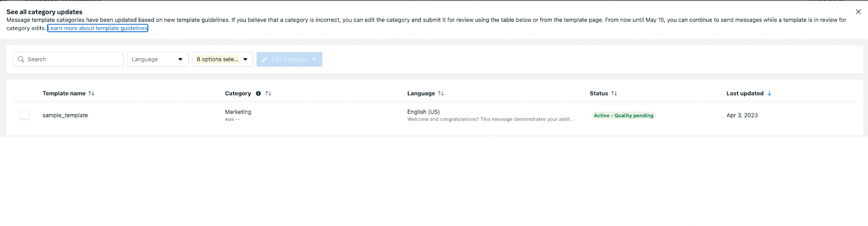Viewport: 868px width, 226px height.
Task: Close the category updates banner
Action: pos(858,11)
